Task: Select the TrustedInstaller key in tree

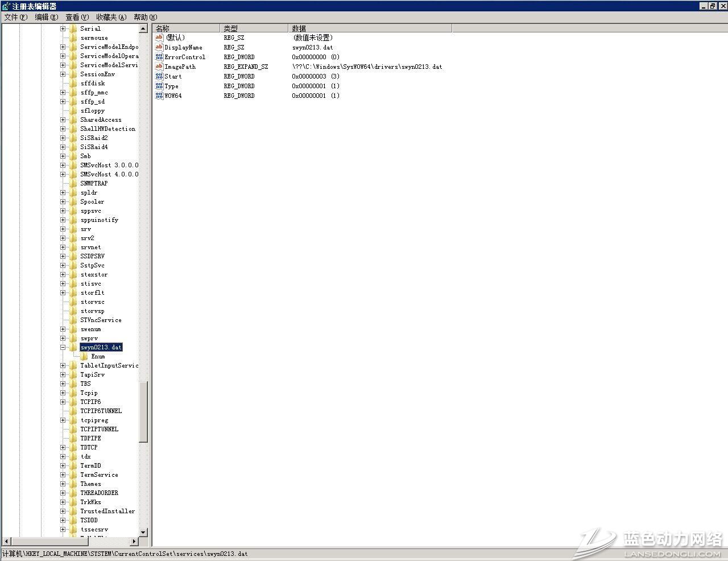Action: [x=107, y=511]
